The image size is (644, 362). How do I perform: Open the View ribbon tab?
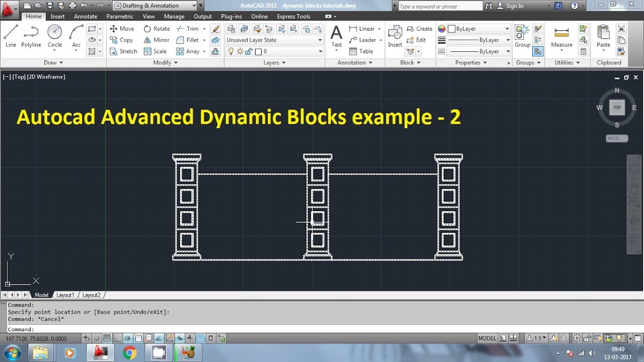(148, 17)
